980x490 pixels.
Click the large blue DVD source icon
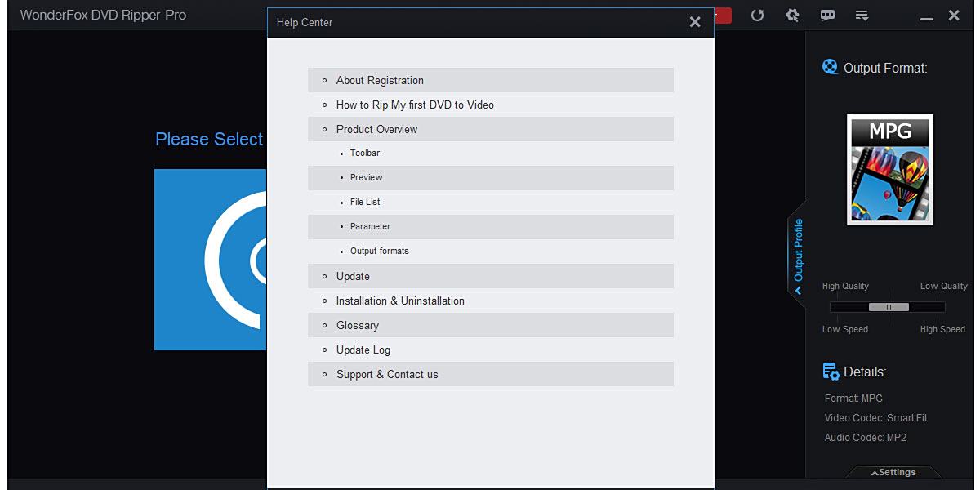pos(211,259)
